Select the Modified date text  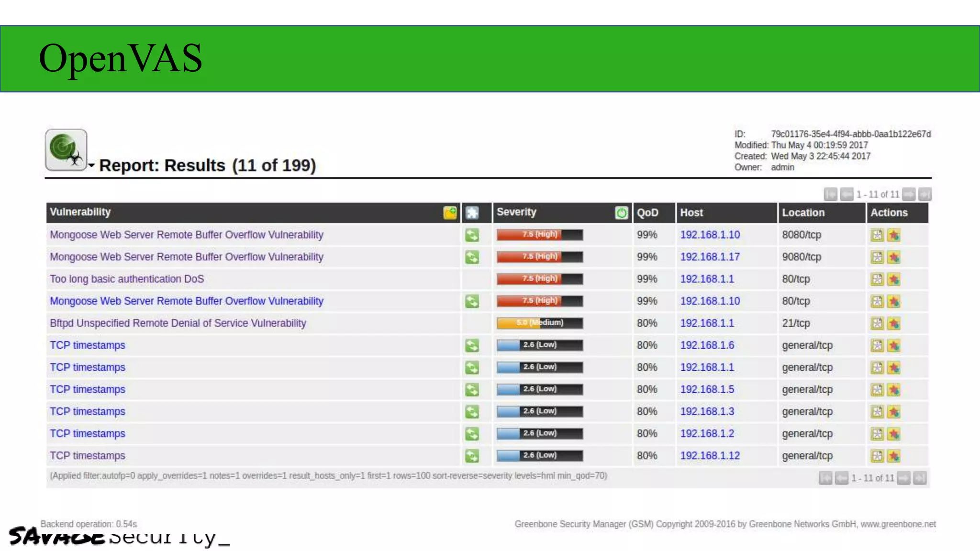pos(819,145)
